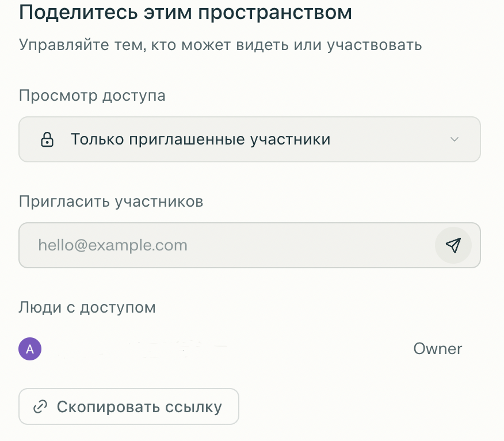Click the word "участвовать" in the subtitle
The image size is (504, 441).
coord(375,44)
